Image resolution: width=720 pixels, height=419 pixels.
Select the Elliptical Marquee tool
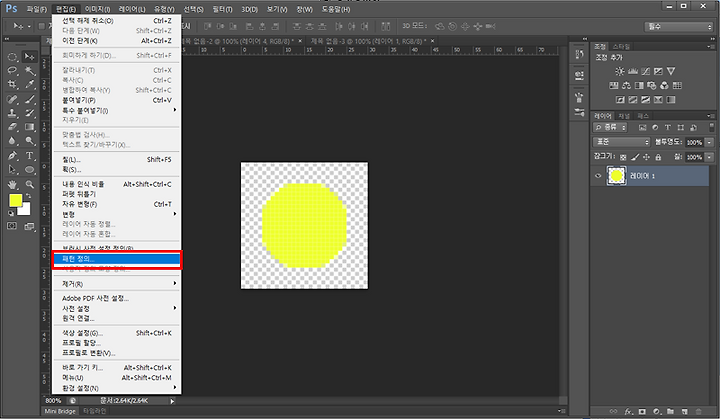(x=12, y=57)
